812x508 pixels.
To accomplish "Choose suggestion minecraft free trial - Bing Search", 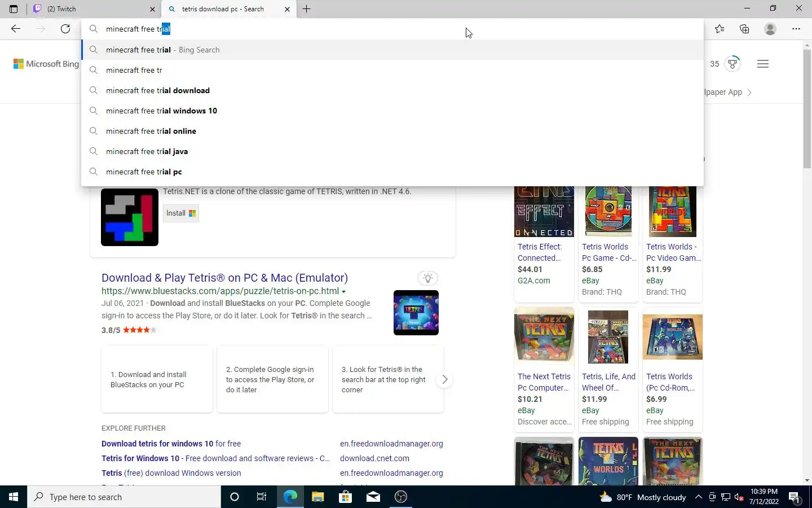I will [392, 50].
